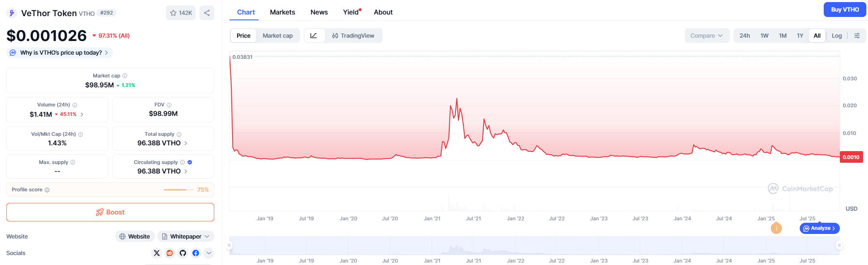
Task: Grab the left range slider handle
Action: 229,246
